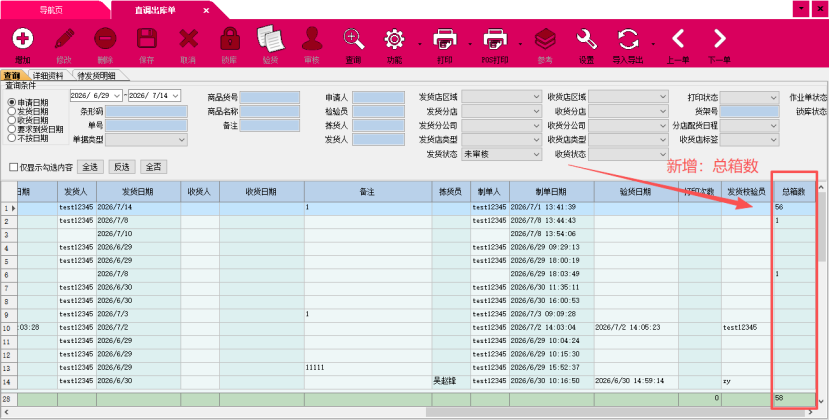829x420 pixels.
Task: Click 制单日期 cell 2026/7/1 13:41:39
Action: pyautogui.click(x=551, y=207)
